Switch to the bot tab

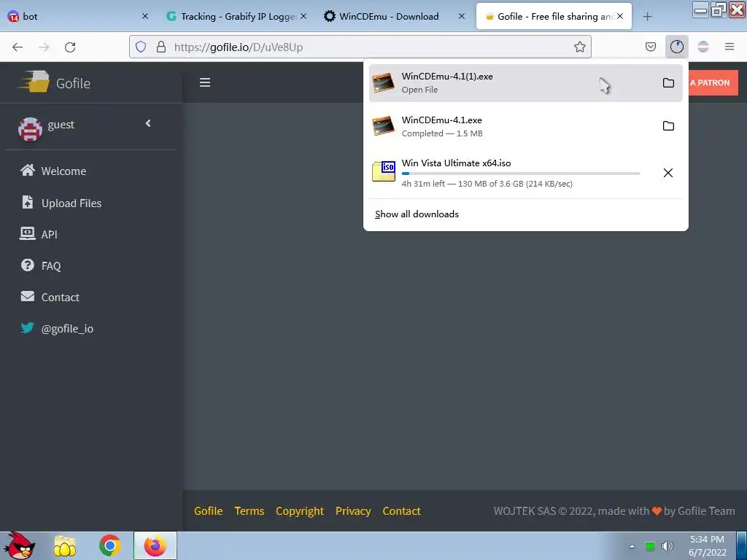click(76, 16)
